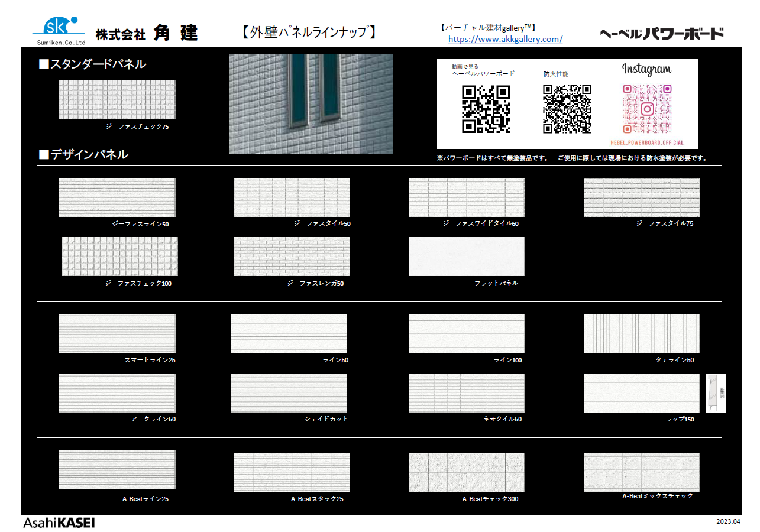Select the A-Beatライン25 panel sample
This screenshot has width=760, height=532.
click(117, 470)
